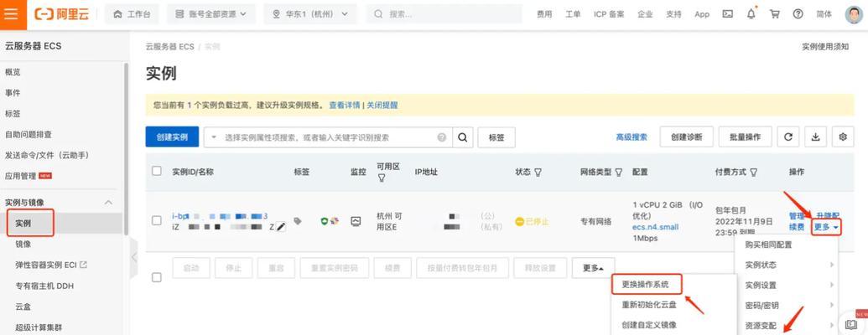Open the hamburger main menu
Screen dimensions: 868x335
click(13, 14)
